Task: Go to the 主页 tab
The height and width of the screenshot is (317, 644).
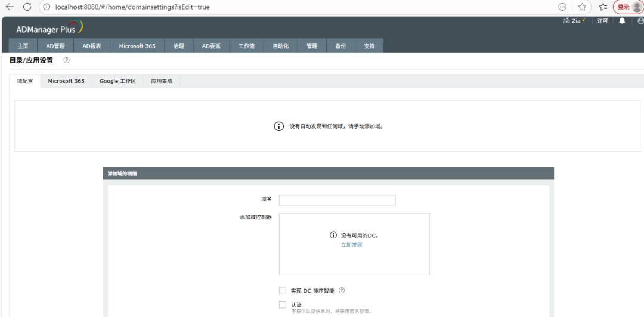Action: (x=23, y=46)
